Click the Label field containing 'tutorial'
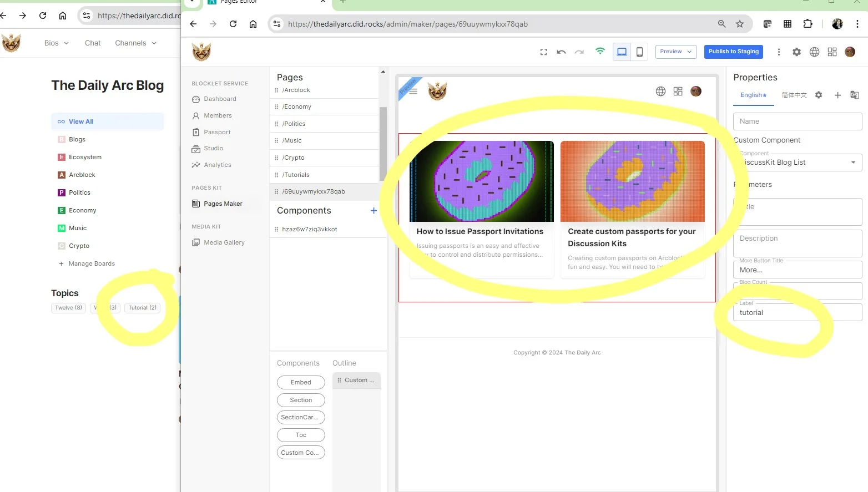The height and width of the screenshot is (492, 868). click(798, 313)
